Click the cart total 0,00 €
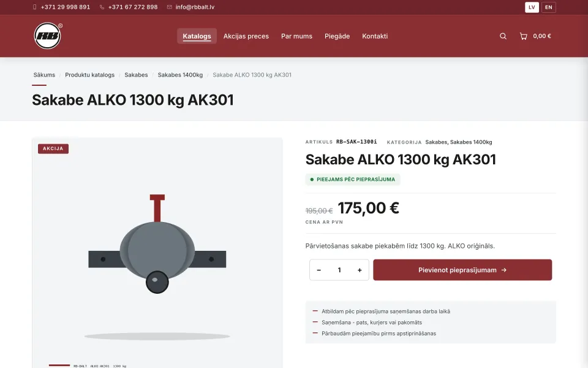 pyautogui.click(x=542, y=36)
